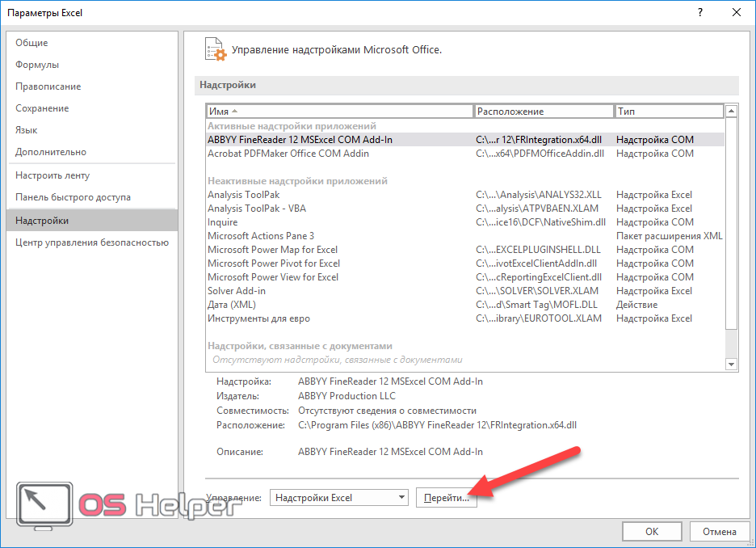Sort by the Расположение column header
The image size is (756, 548).
tap(543, 112)
